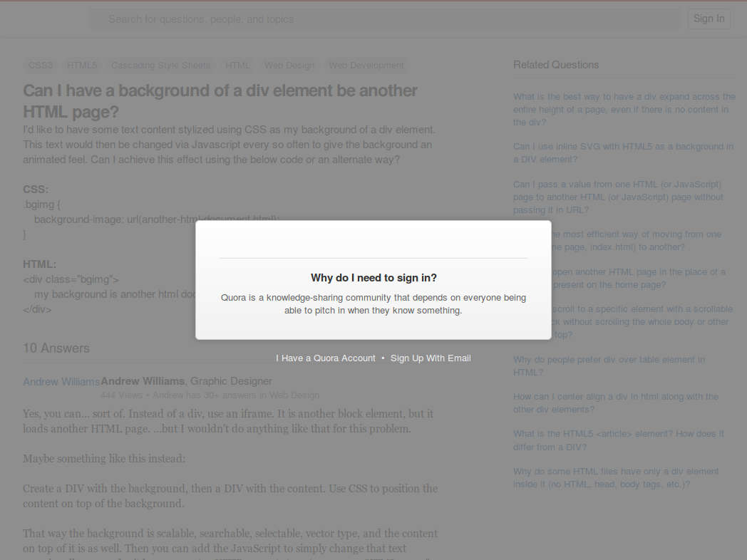The width and height of the screenshot is (747, 560).
Task: Click the '</div>' code line
Action: [x=37, y=309]
